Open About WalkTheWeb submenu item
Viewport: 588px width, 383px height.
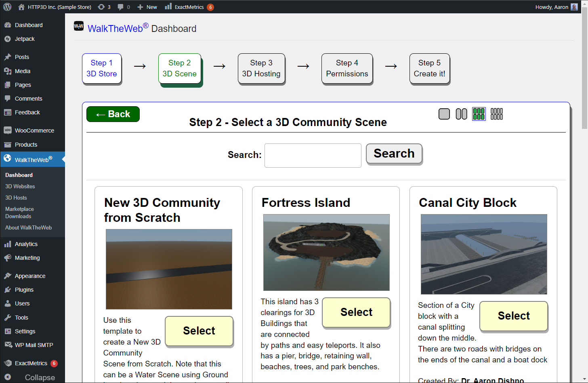29,227
